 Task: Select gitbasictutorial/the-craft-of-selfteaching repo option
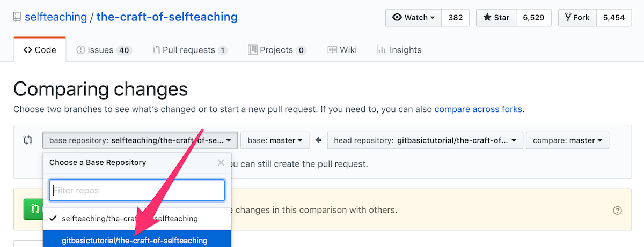coord(137,240)
